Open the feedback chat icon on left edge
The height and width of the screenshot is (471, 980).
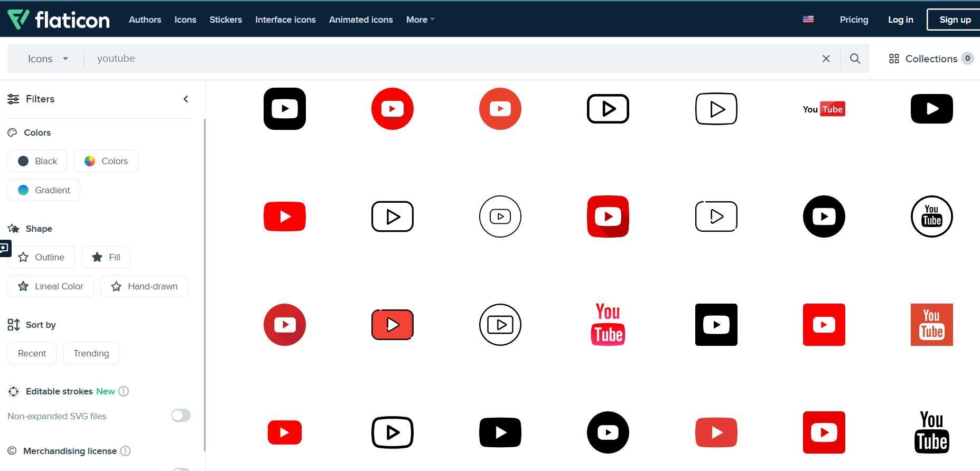tap(4, 248)
